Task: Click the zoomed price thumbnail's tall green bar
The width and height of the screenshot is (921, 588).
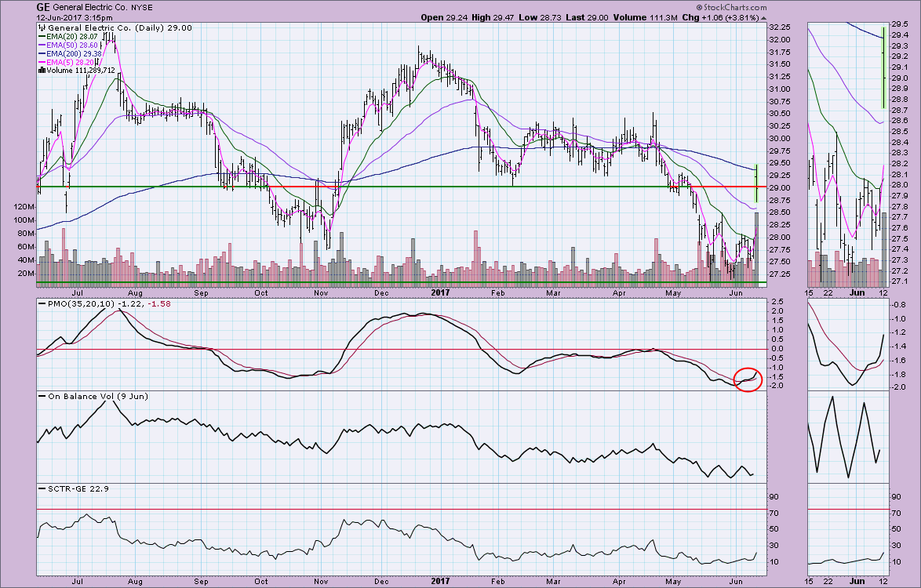Action: click(x=884, y=69)
